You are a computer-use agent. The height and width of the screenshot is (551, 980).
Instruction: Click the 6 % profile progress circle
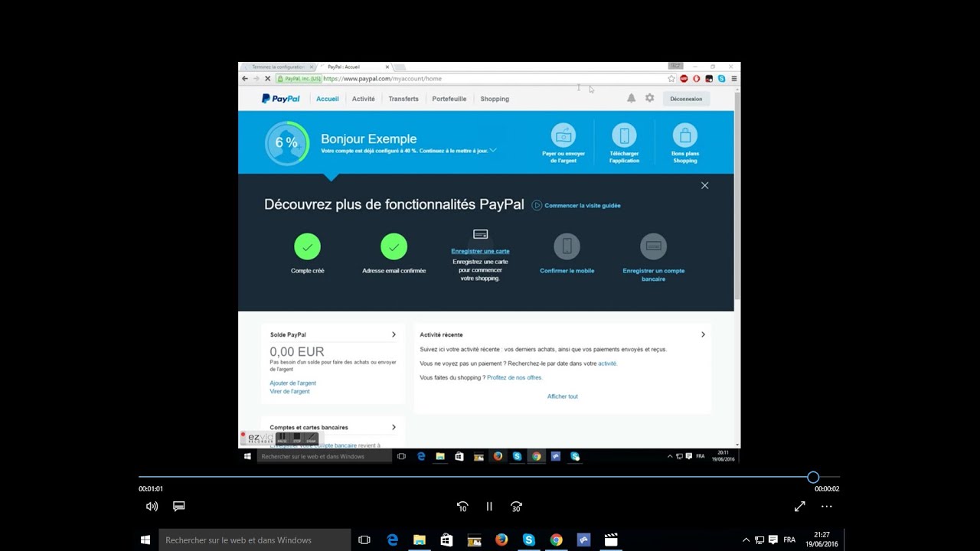pos(286,143)
